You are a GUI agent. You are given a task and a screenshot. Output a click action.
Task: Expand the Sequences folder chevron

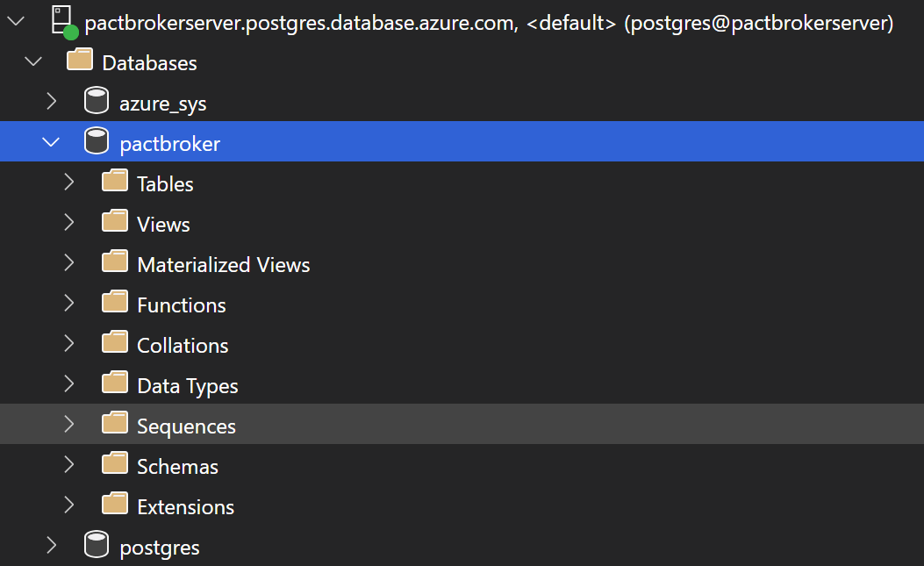(69, 425)
